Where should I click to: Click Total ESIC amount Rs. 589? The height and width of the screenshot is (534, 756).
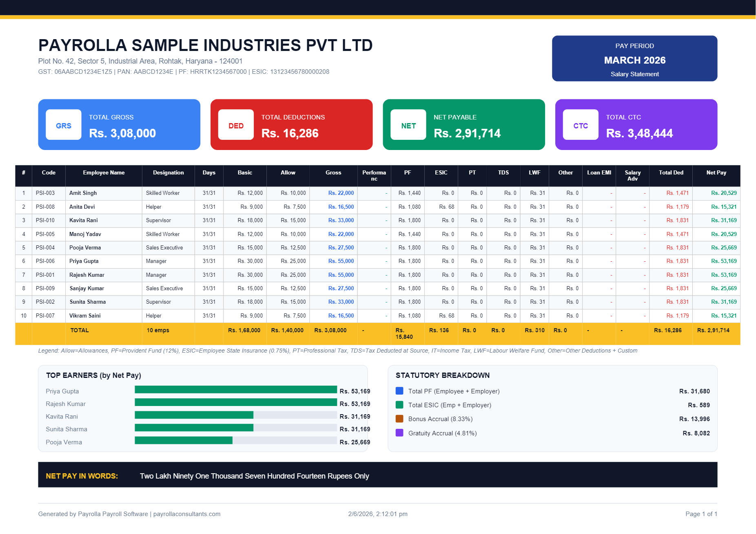698,405
